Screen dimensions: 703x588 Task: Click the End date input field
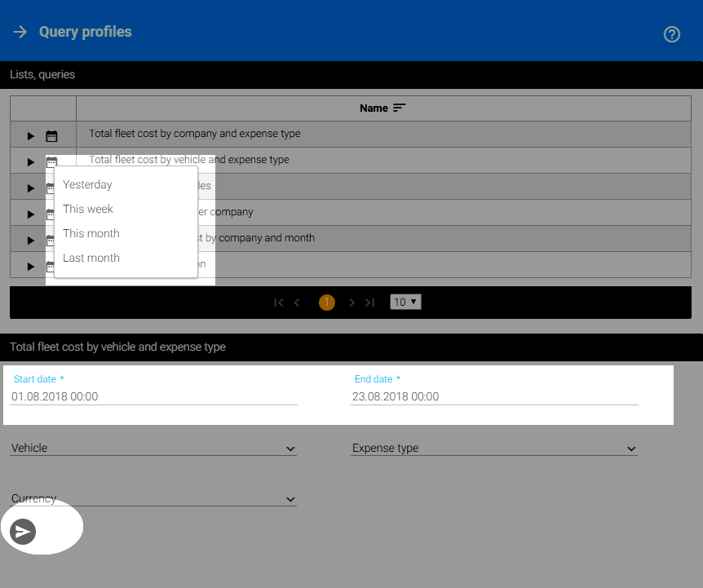coord(493,396)
